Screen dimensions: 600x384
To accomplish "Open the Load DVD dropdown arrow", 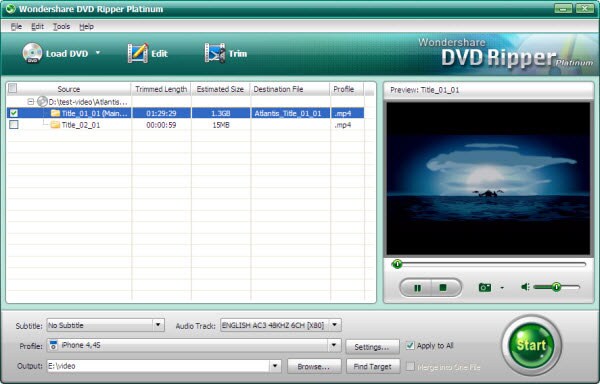I will [98, 53].
